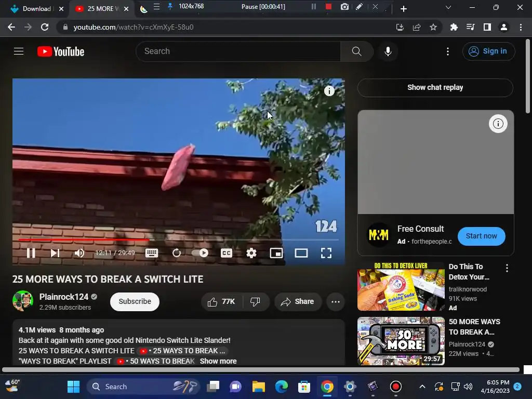Image resolution: width=532 pixels, height=399 pixels.
Task: Toggle the autoplay switch
Action: 200,253
